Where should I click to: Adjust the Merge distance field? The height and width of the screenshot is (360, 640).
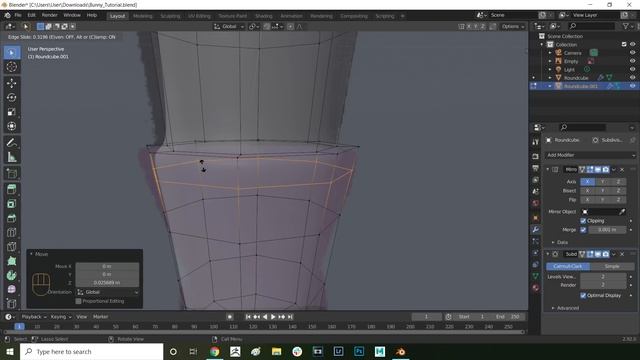(607, 230)
